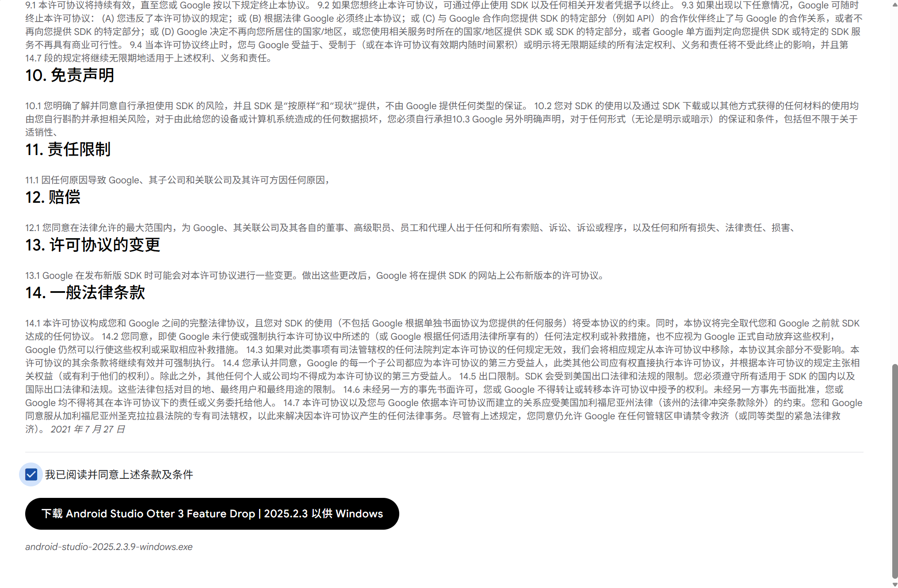Click the paragraph beginning with 11.1
The width and height of the screenshot is (898, 588).
pos(177,180)
